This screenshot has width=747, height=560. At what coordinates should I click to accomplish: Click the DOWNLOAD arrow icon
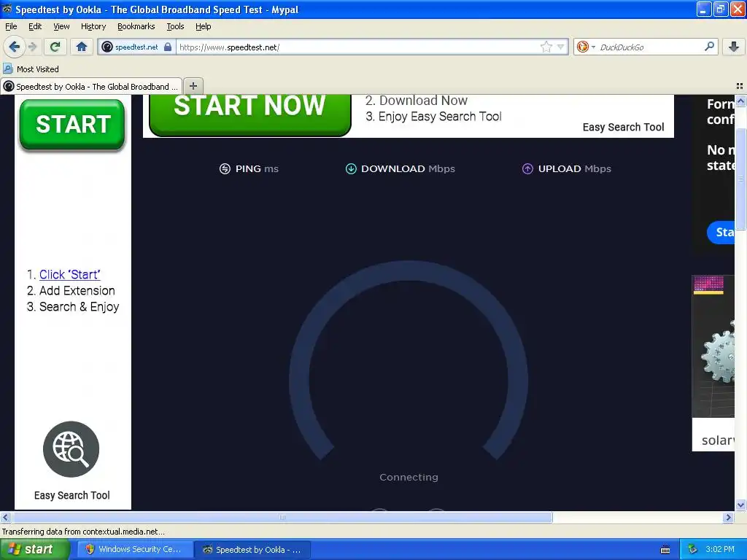[x=351, y=168]
